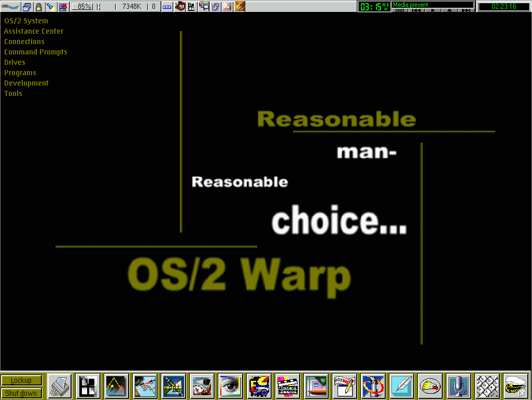Screen dimensions: 532x400
Task: Open the red toolbox icon in WarpCenter
Action: click(x=180, y=6)
